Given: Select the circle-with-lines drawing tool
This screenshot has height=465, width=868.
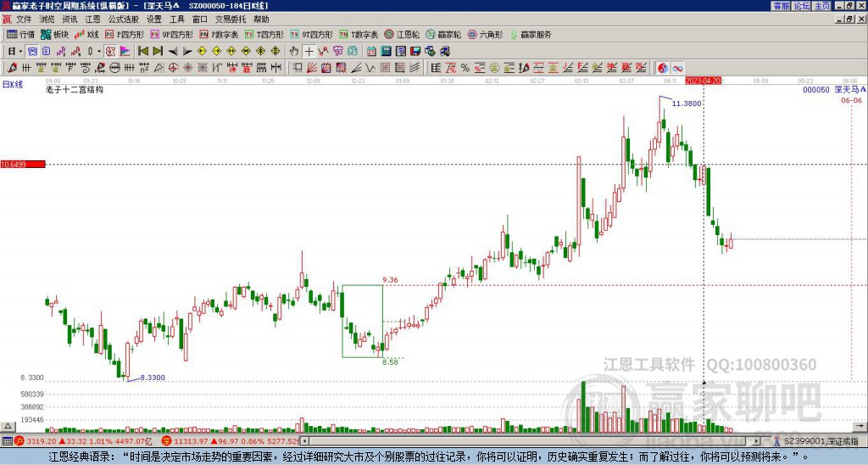Looking at the screenshot, I should tap(114, 68).
